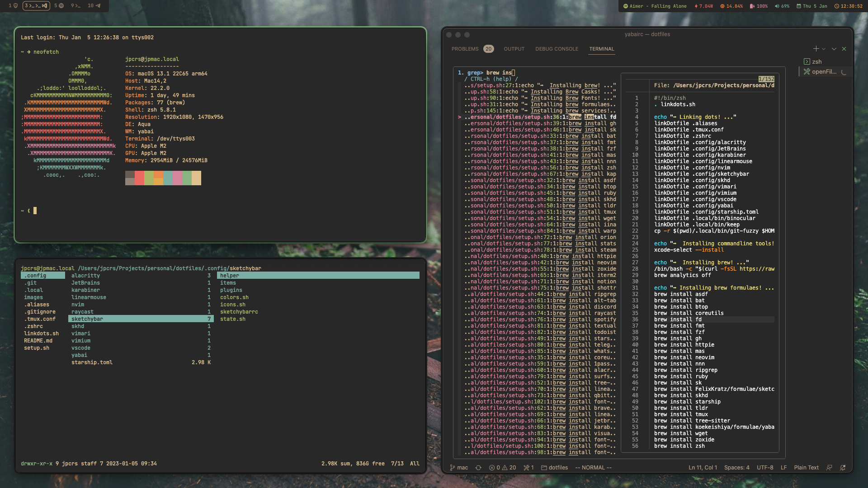The height and width of the screenshot is (488, 868).
Task: Click the UTF-8 encoding button
Action: [765, 468]
